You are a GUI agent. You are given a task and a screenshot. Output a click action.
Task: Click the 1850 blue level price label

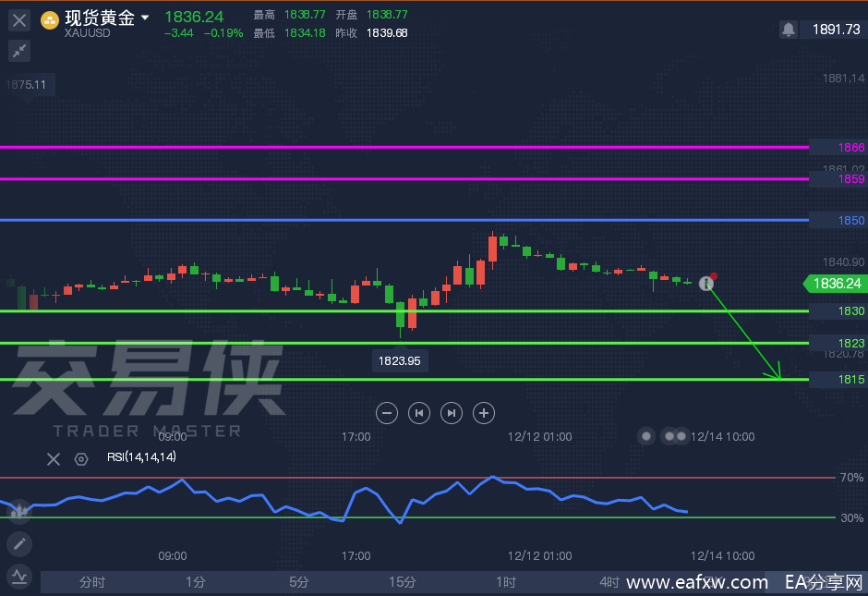pos(850,220)
